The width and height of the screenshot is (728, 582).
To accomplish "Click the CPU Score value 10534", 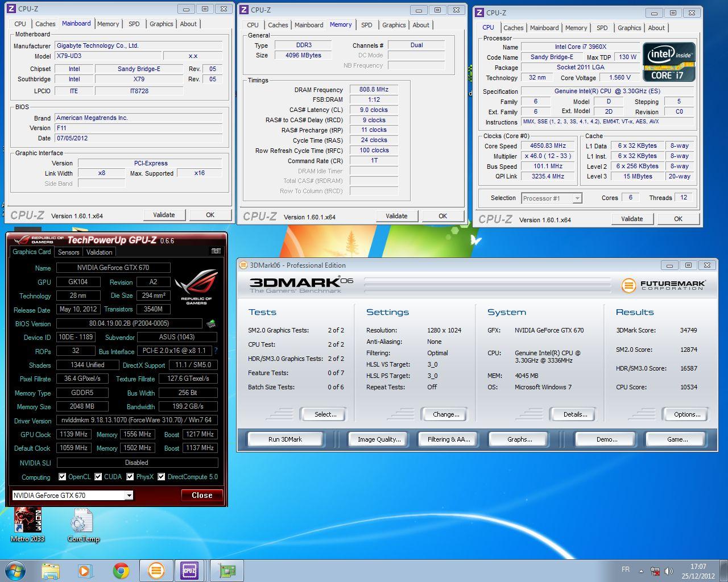I will [x=688, y=387].
